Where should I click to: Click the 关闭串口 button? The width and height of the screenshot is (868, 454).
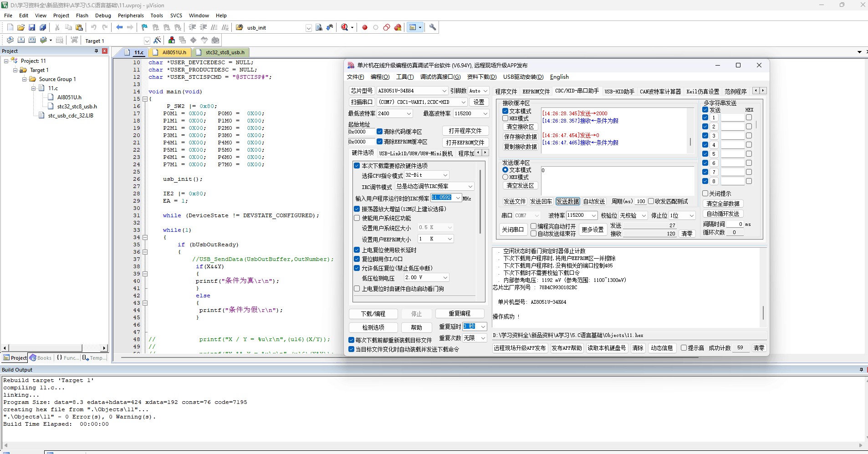click(513, 230)
